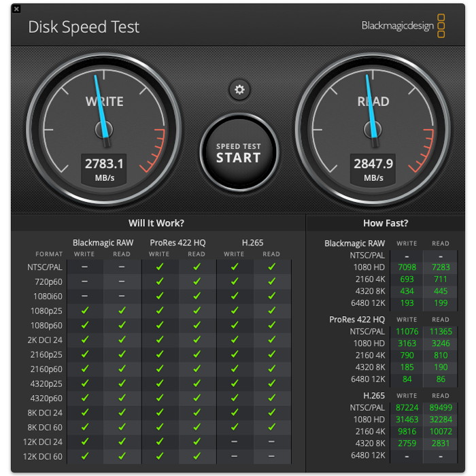Click the How Fast? panel header
476x476 pixels.
[386, 223]
